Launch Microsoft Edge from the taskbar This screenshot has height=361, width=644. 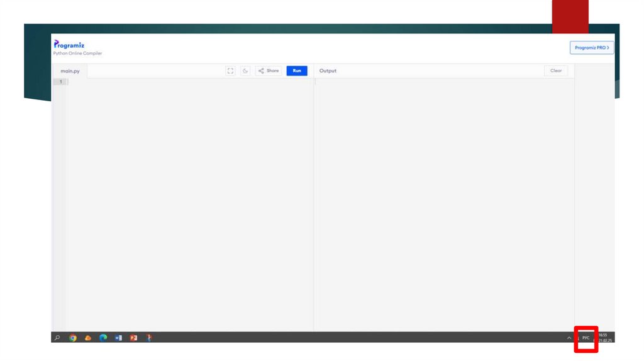point(103,338)
